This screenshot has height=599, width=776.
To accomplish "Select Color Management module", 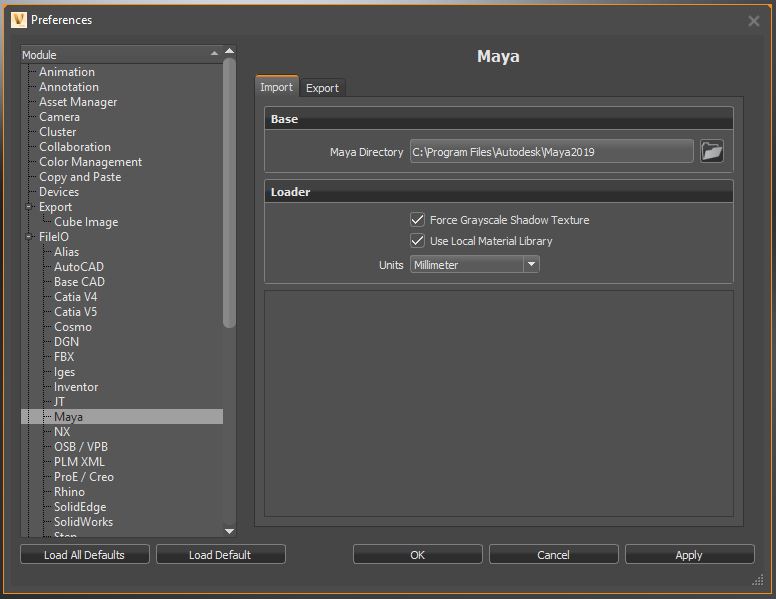I will coord(91,162).
